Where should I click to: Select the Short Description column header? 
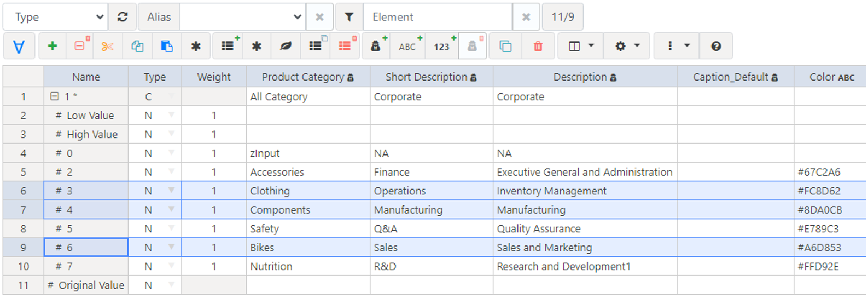tap(432, 77)
